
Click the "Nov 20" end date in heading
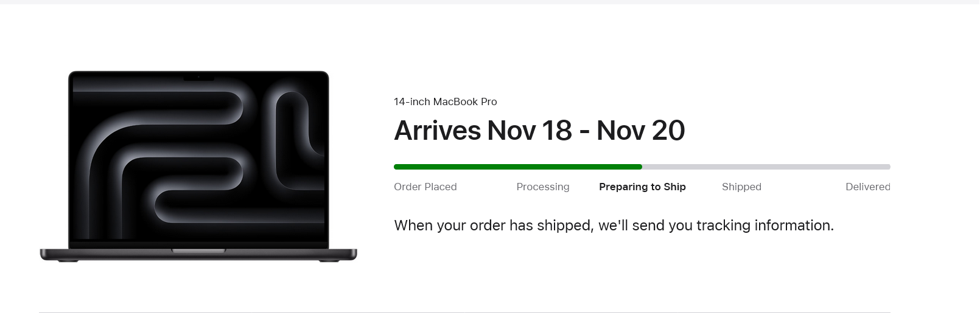641,131
